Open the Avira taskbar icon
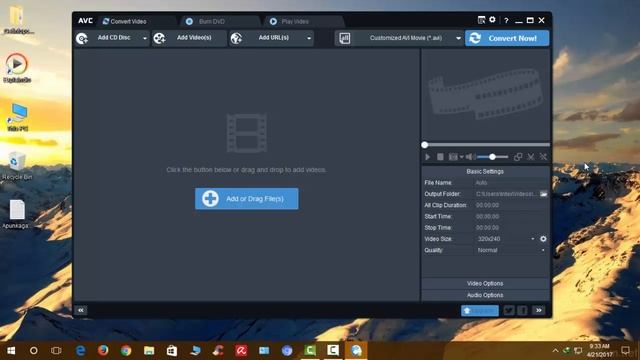Screen dimensions: 640x360 (241, 351)
